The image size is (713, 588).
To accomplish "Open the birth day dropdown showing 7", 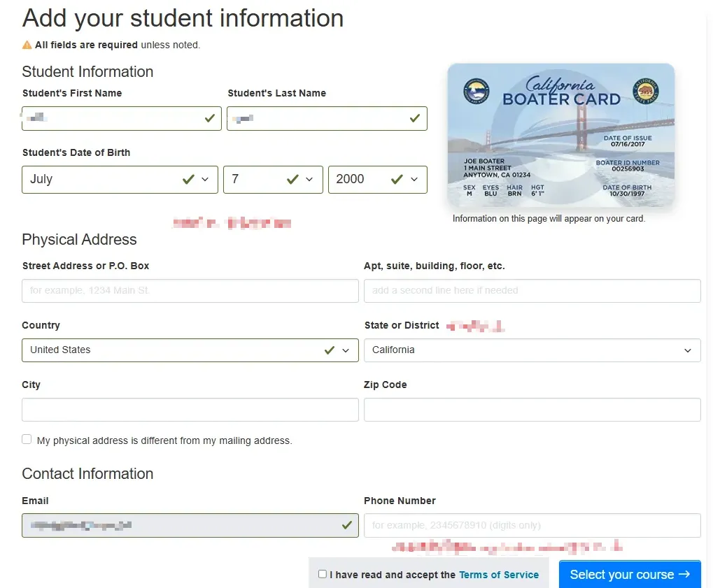I will [272, 179].
